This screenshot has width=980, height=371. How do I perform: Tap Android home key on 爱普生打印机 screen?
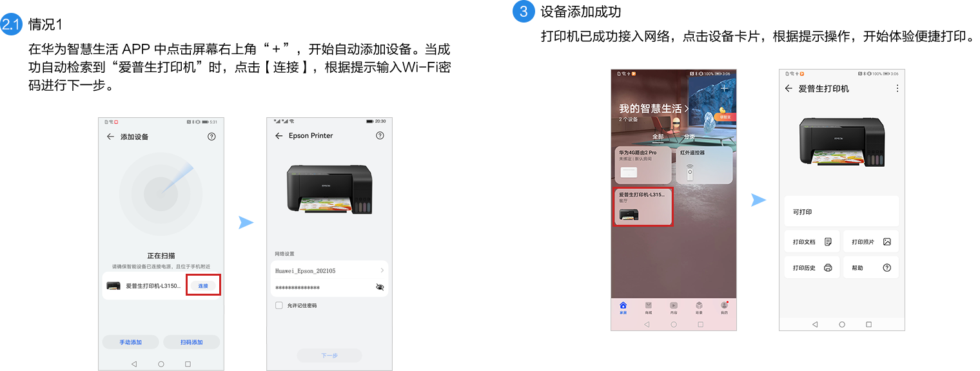(x=842, y=325)
